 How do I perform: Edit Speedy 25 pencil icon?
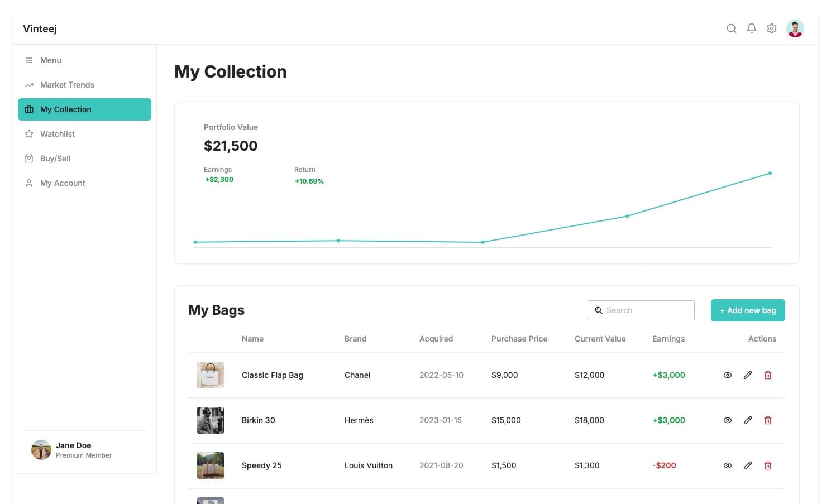748,465
